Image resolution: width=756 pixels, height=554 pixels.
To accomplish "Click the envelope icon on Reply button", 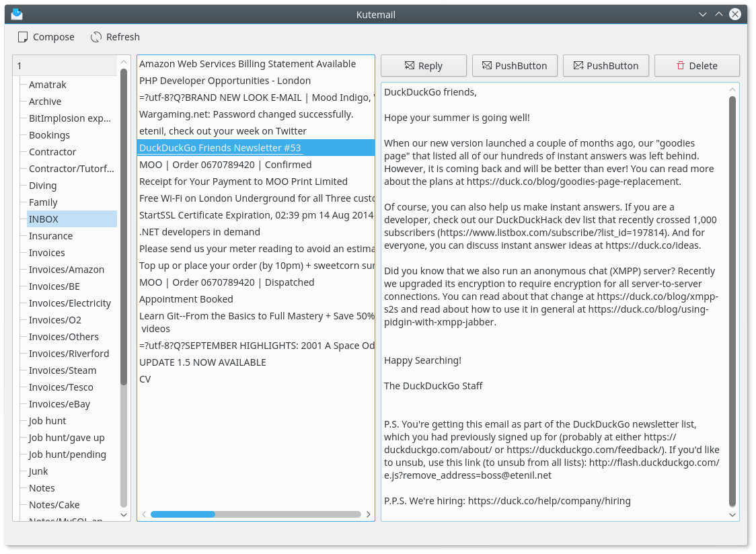I will coord(410,66).
